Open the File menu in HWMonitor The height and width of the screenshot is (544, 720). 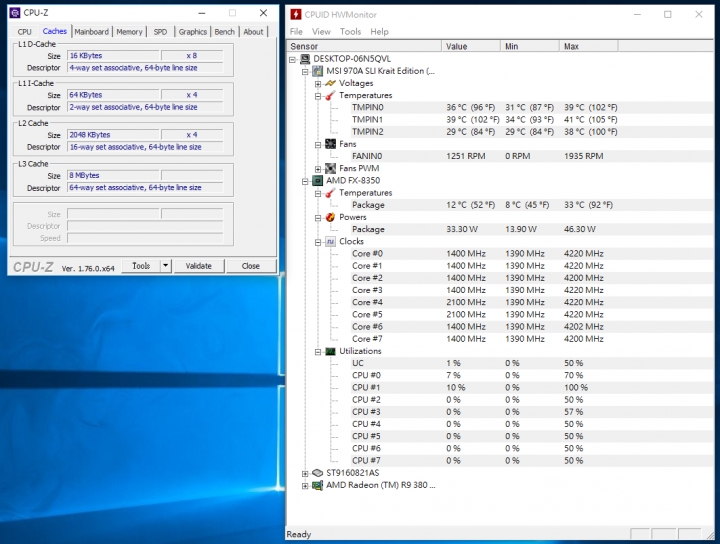click(296, 32)
